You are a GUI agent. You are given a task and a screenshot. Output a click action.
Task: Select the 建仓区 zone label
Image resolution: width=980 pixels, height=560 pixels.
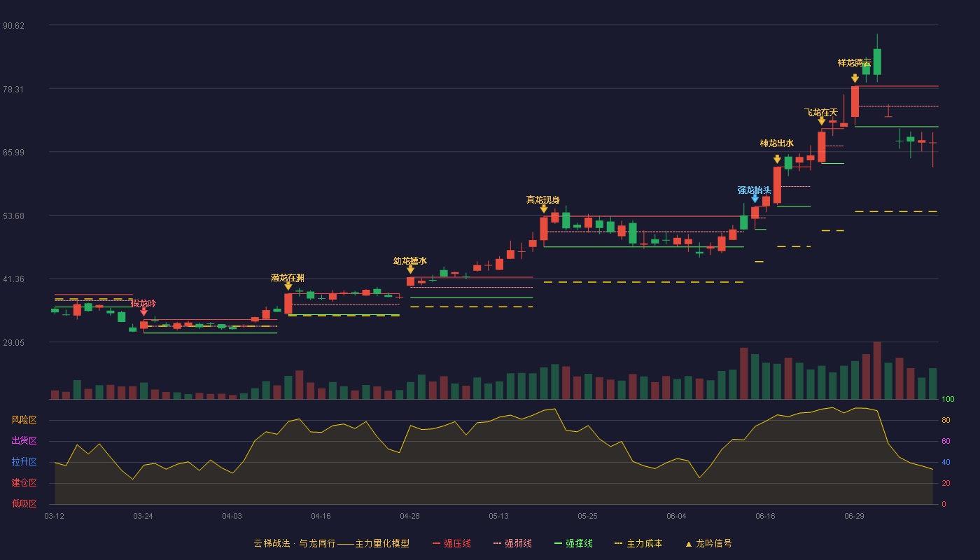coord(24,483)
